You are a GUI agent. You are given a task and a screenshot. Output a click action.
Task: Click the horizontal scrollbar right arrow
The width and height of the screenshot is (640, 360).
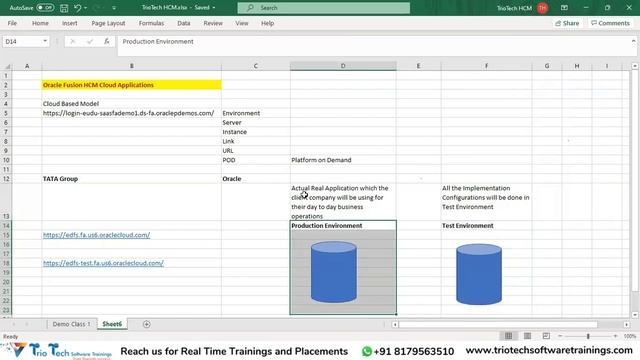click(x=626, y=324)
